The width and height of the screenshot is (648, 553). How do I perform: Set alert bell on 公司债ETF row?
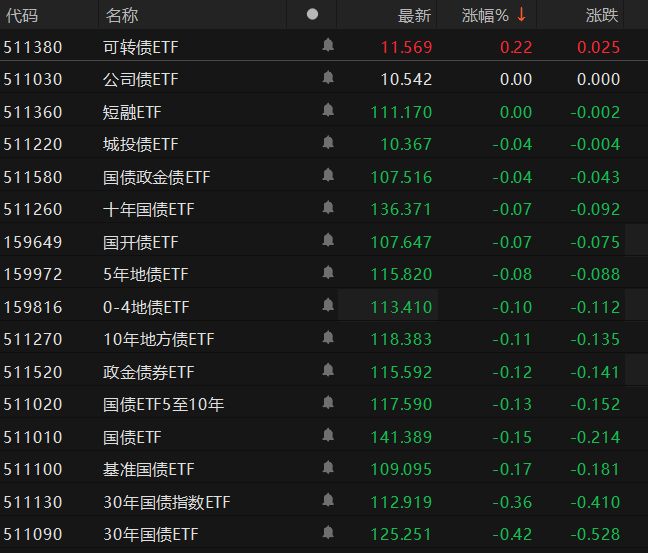328,78
